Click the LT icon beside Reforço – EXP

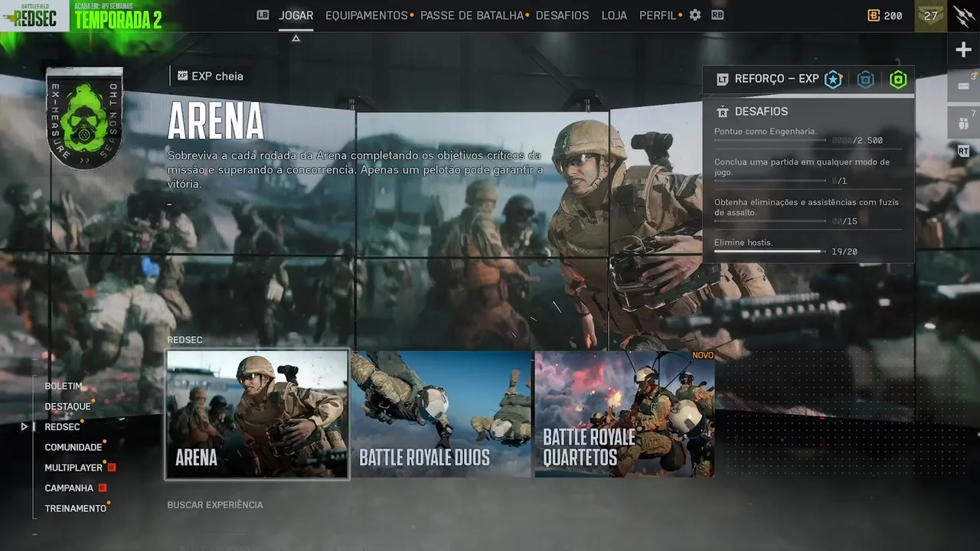[x=722, y=79]
